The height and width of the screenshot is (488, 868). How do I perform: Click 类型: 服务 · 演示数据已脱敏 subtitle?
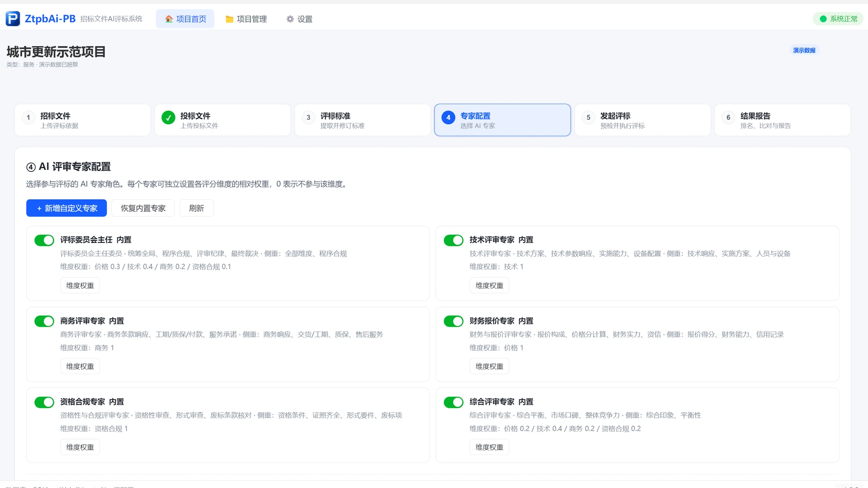point(42,65)
